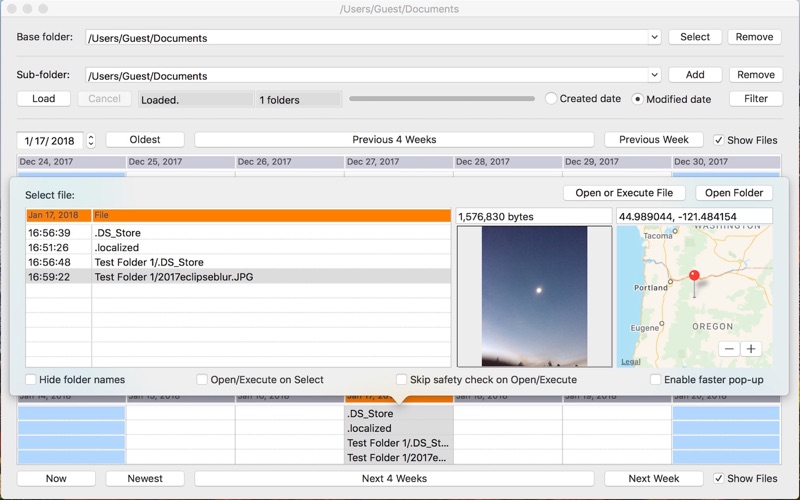Zoom in on map with plus button
The width and height of the screenshot is (800, 500).
pyautogui.click(x=751, y=349)
